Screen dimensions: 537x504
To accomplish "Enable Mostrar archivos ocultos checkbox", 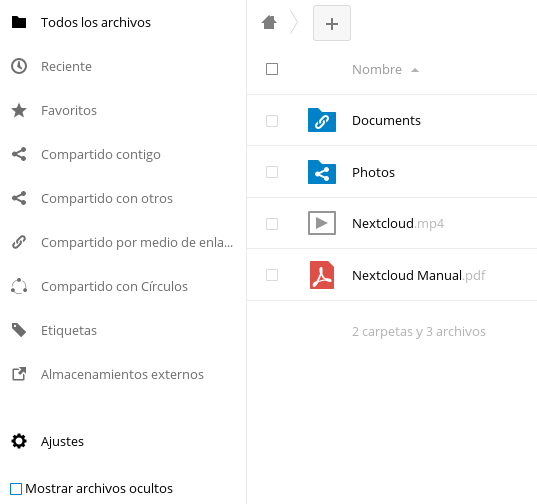I will (16, 489).
